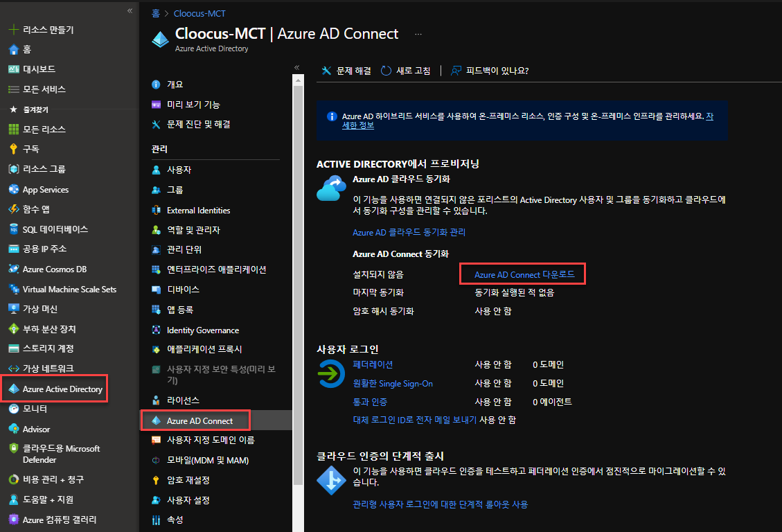Click the 미리 보기 기능 icon

click(x=156, y=105)
